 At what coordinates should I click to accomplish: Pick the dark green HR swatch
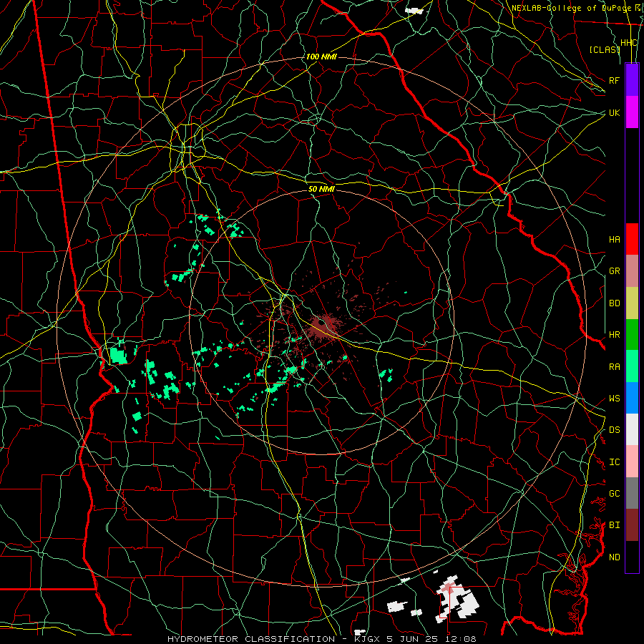[632, 334]
